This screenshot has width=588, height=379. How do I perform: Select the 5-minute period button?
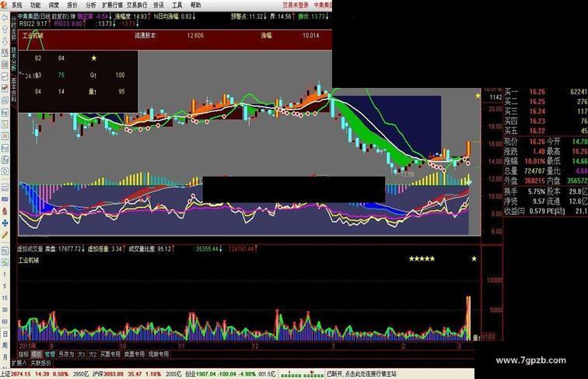click(5, 286)
